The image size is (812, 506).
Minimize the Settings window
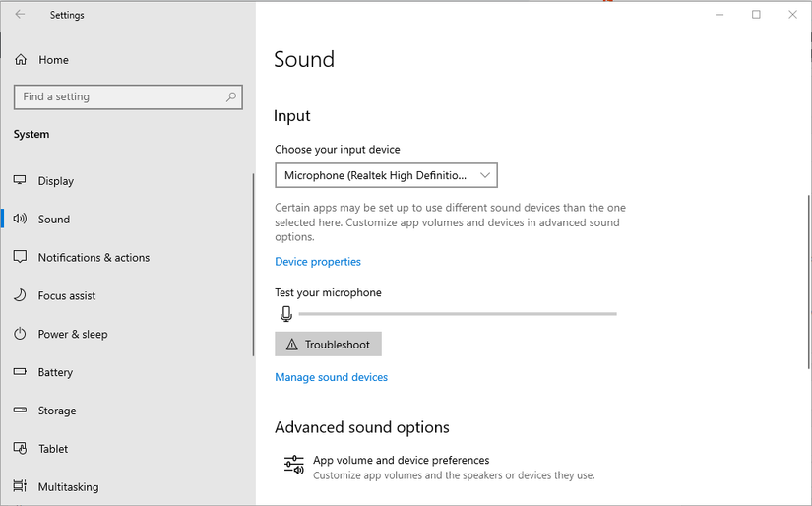point(719,15)
